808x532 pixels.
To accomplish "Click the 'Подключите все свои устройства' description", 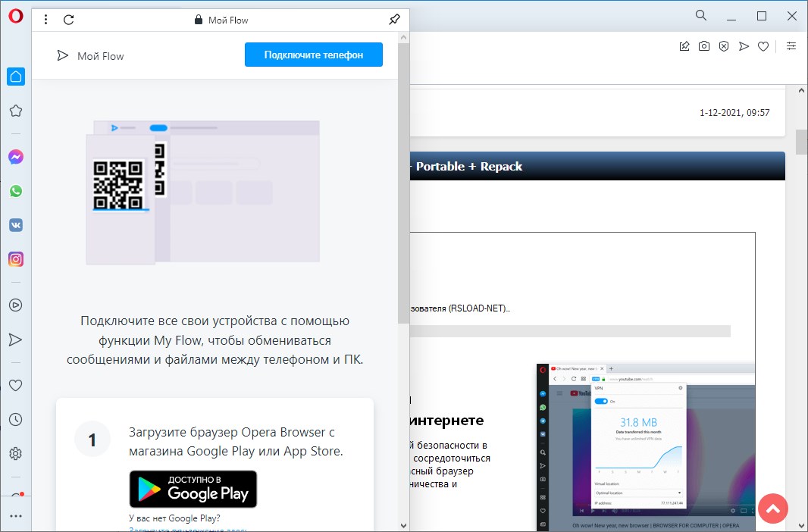I will coord(215,340).
